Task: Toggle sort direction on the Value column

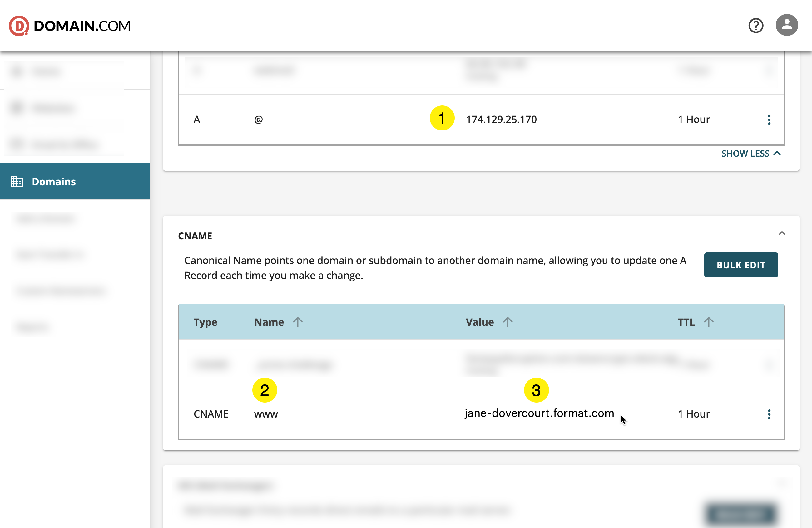Action: pos(508,322)
